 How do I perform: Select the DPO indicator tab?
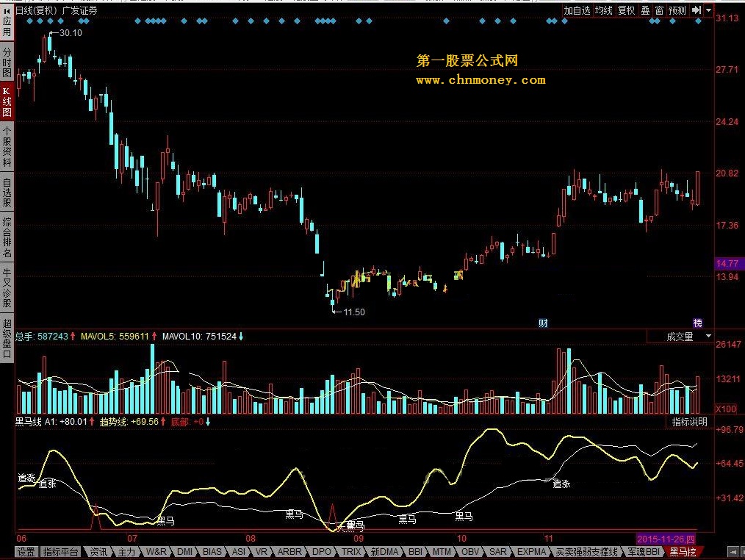[x=322, y=552]
